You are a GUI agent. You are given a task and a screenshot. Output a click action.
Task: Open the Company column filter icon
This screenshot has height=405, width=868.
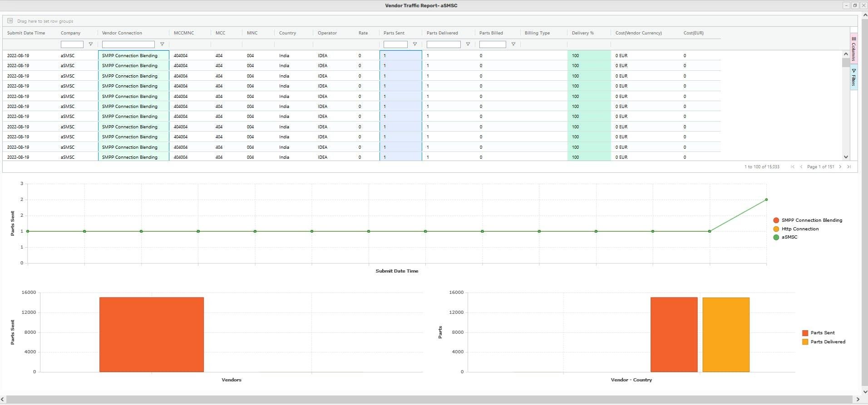tap(90, 44)
